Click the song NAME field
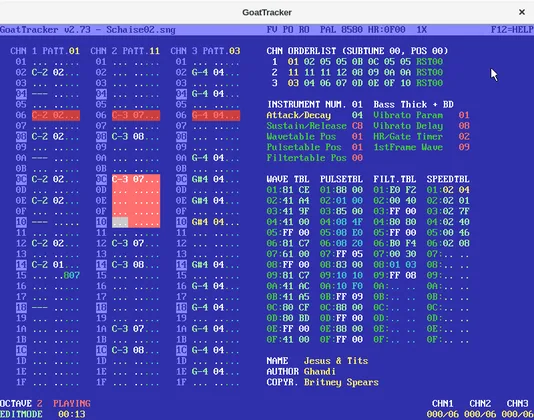Viewport: 534px width, 420px height. 336,361
